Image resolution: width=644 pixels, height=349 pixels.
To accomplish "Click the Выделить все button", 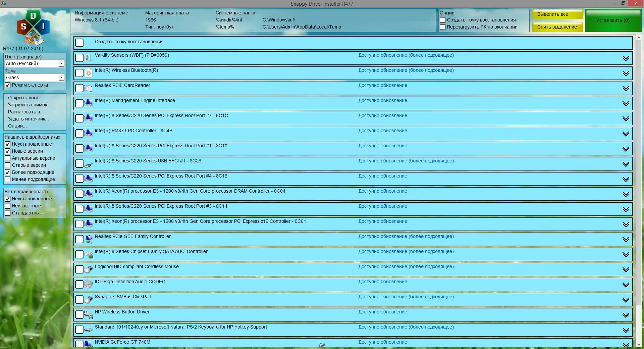I will point(557,14).
